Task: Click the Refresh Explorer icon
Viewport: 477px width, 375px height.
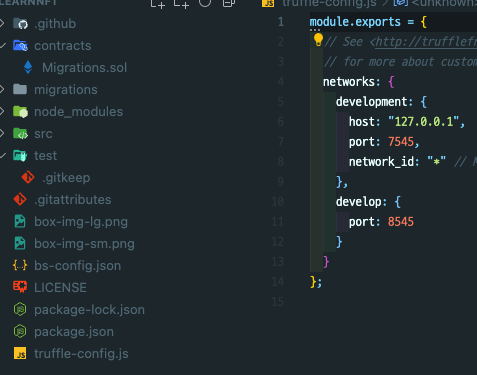Action: coord(205,3)
